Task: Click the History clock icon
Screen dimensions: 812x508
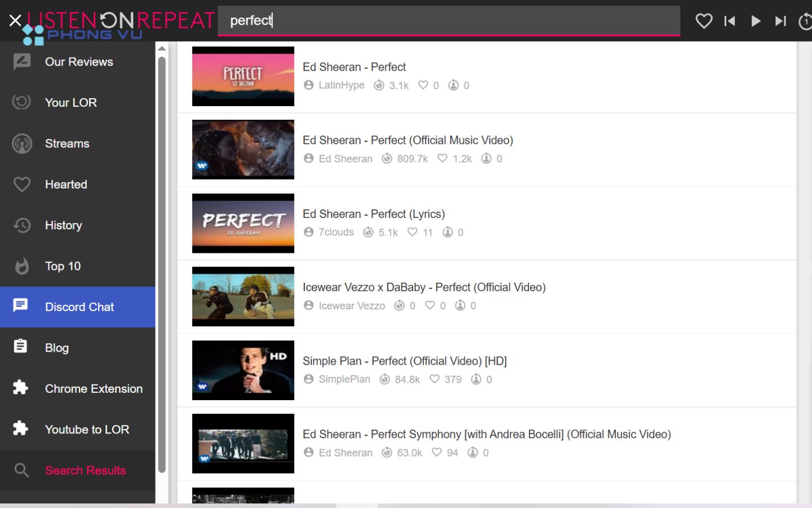Action: [x=22, y=225]
